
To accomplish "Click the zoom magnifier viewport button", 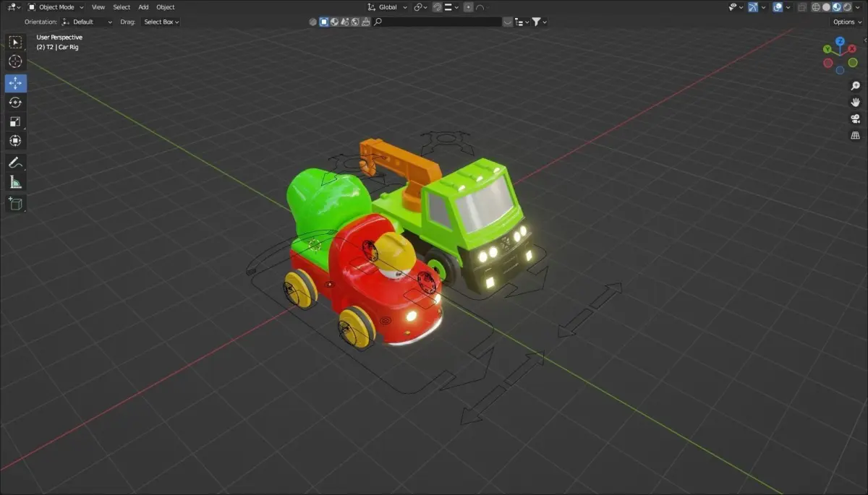I will tap(855, 85).
